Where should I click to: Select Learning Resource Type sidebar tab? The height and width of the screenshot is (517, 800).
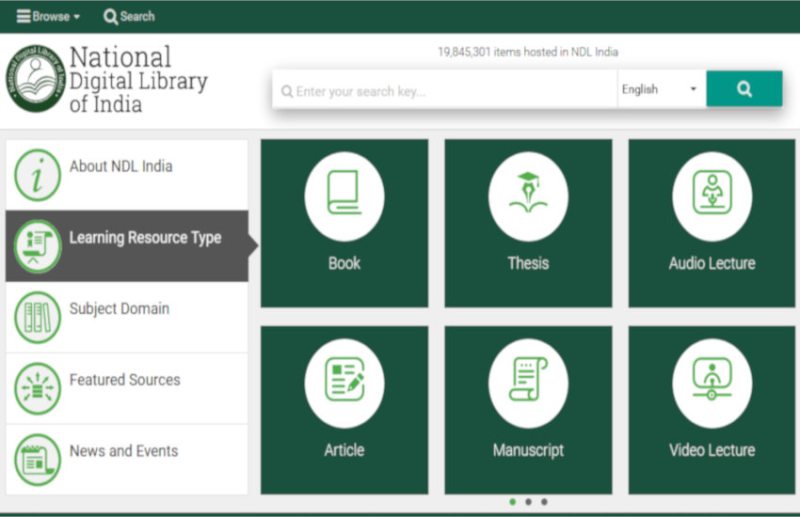[x=144, y=238]
